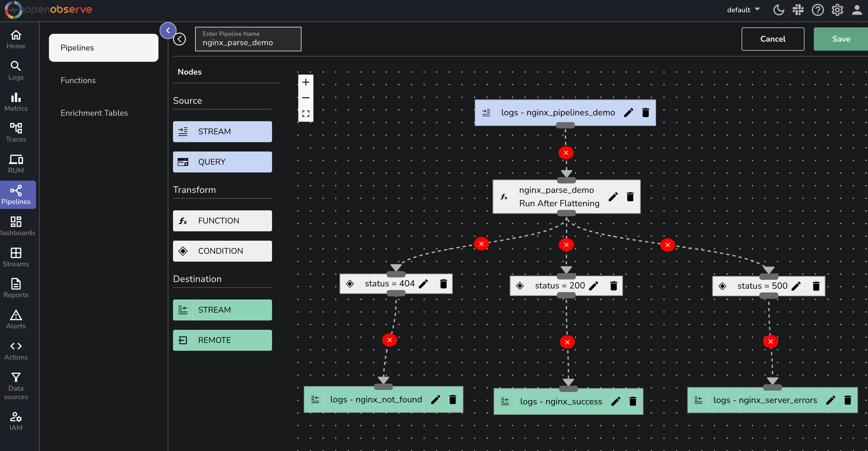The image size is (868, 451).
Task: Open the Enrichment Tables tab
Action: point(94,113)
